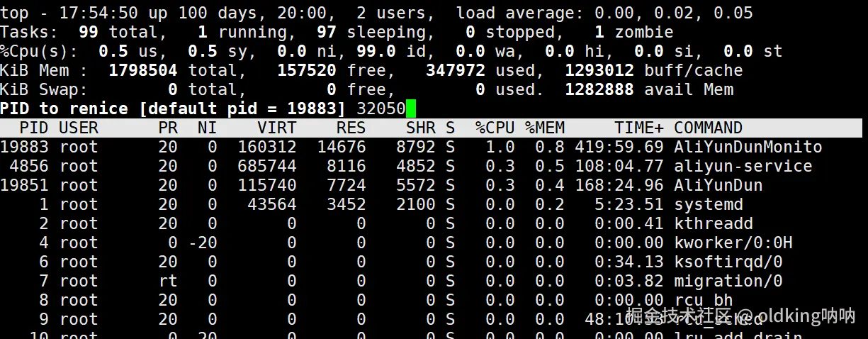Click the %CPU column header
Screen dimensions: 868x339
(495, 128)
